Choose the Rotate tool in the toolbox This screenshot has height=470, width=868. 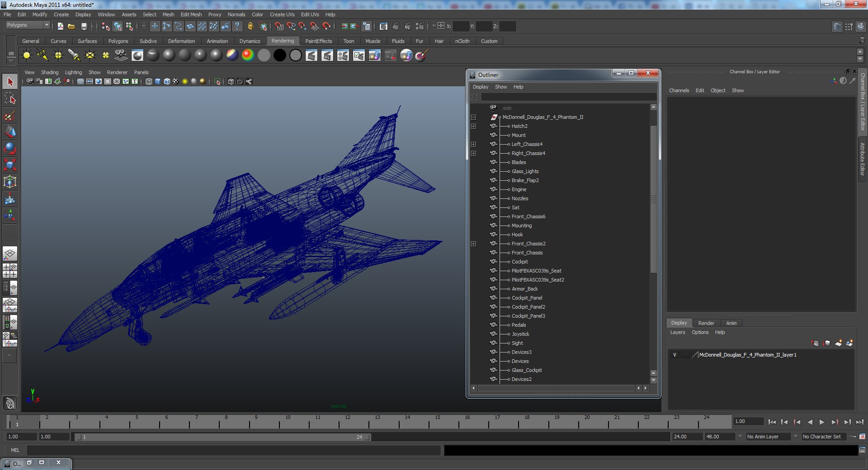click(x=10, y=148)
